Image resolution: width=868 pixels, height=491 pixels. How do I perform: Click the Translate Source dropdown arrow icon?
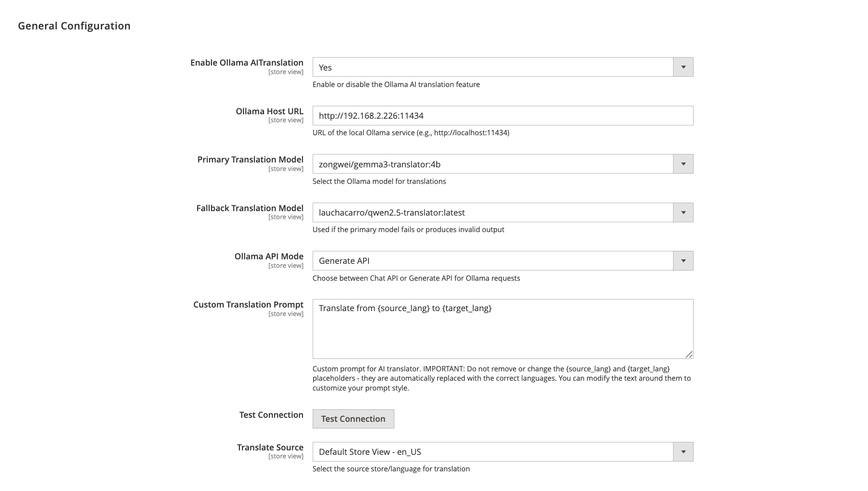click(683, 452)
